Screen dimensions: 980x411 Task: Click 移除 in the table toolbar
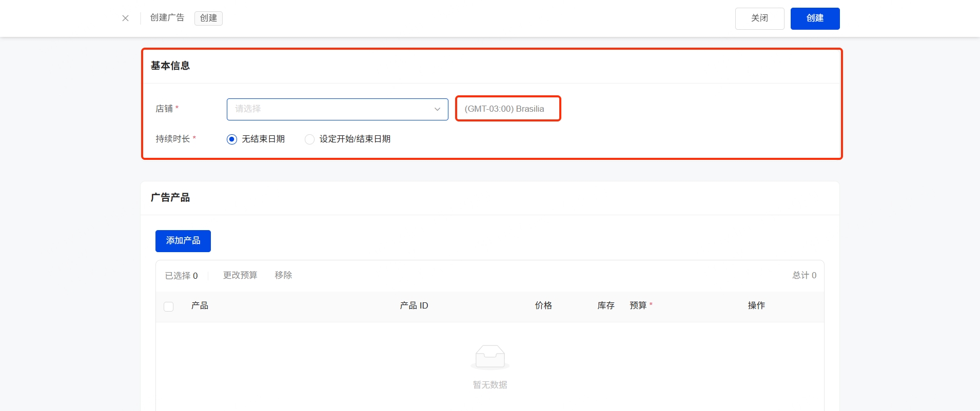(x=283, y=275)
